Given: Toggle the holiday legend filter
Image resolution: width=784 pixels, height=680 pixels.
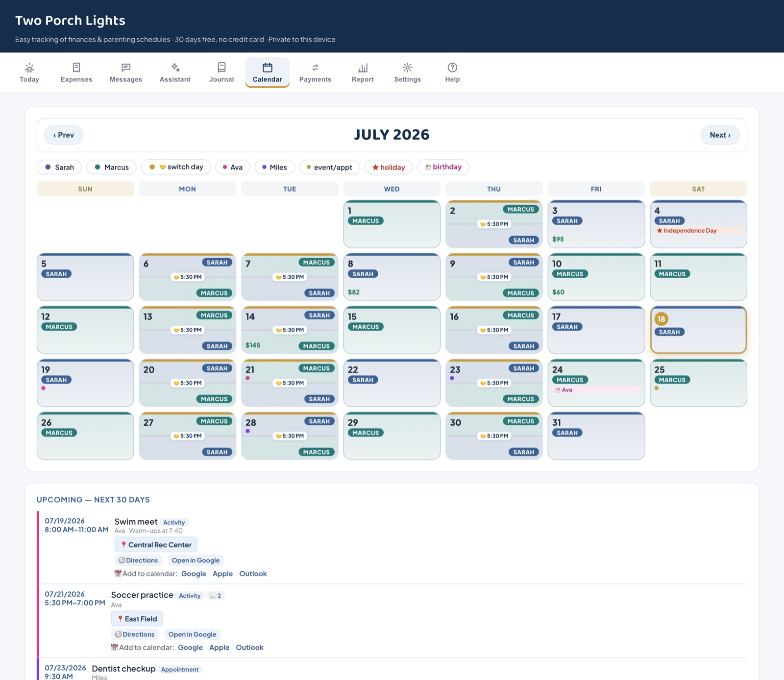Looking at the screenshot, I should (x=389, y=167).
